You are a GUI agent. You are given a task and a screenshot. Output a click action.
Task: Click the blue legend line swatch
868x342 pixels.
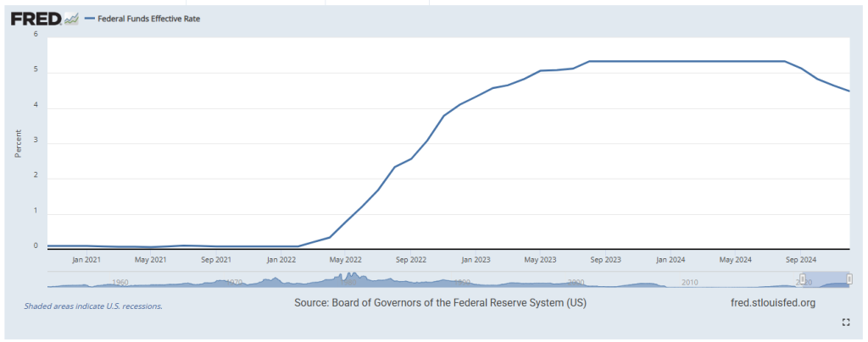click(x=89, y=19)
